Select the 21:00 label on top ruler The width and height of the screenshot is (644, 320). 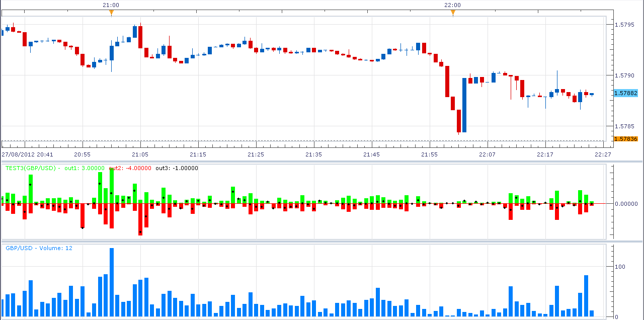(x=111, y=5)
